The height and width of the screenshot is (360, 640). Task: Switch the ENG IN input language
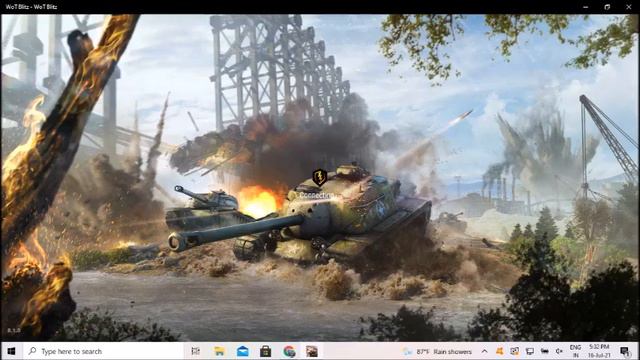(576, 351)
